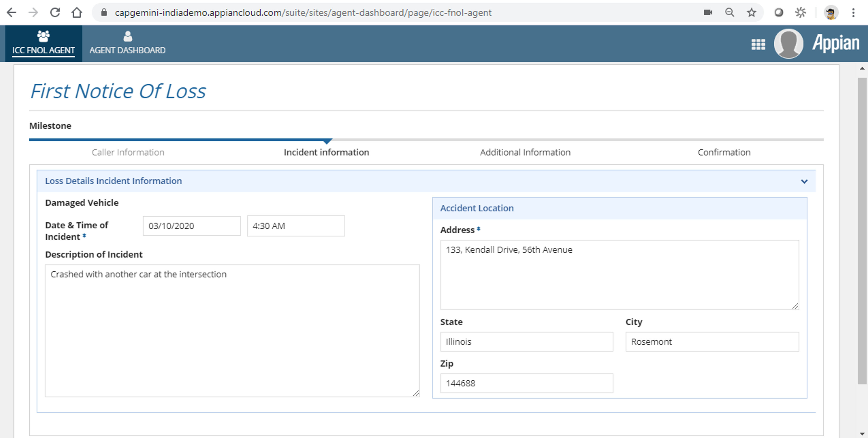Switch to AGENT DASHBOARD tab
The width and height of the screenshot is (868, 438).
[127, 43]
